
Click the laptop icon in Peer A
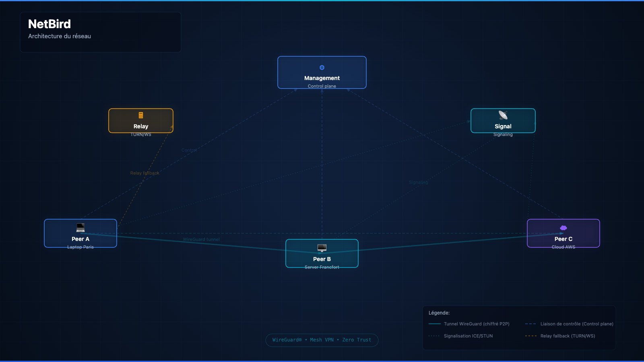(x=80, y=228)
